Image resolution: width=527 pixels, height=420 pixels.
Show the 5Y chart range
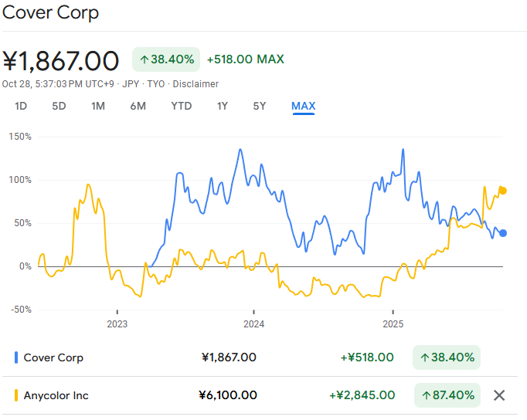pyautogui.click(x=260, y=106)
